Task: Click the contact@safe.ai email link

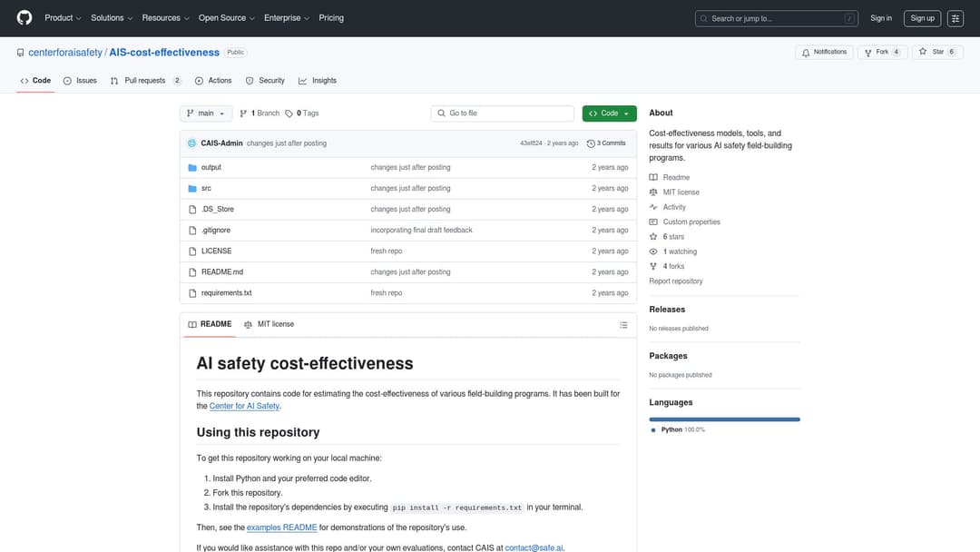Action: [x=534, y=547]
